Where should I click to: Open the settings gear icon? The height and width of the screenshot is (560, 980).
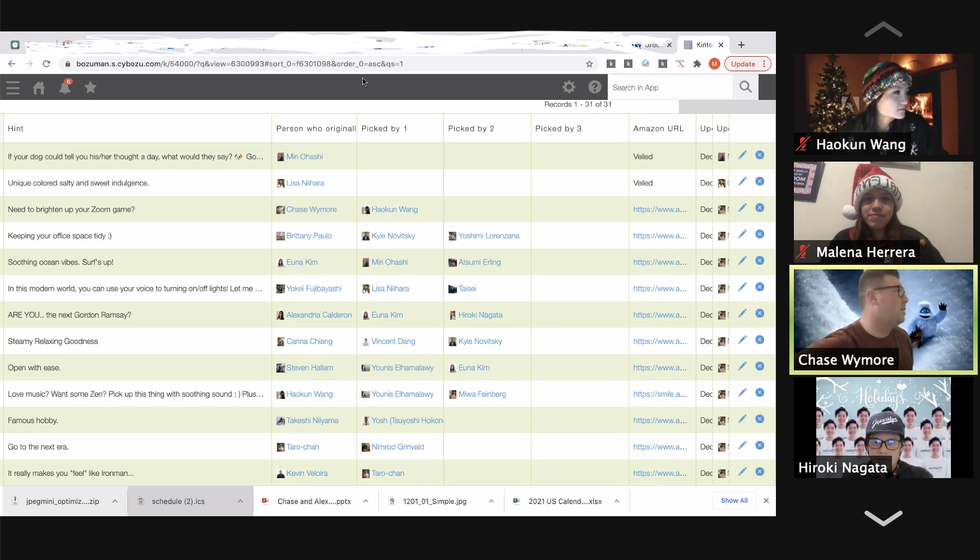pos(568,87)
